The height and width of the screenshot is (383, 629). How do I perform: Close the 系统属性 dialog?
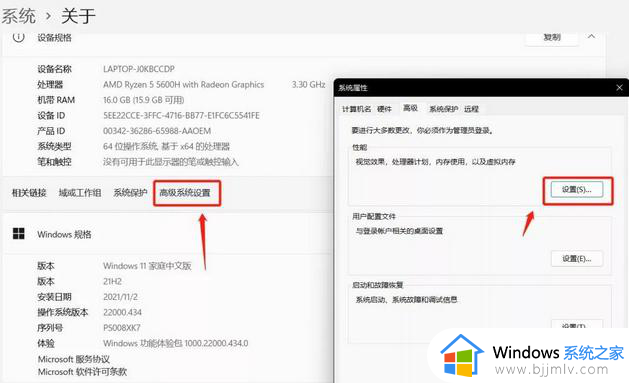(x=619, y=87)
